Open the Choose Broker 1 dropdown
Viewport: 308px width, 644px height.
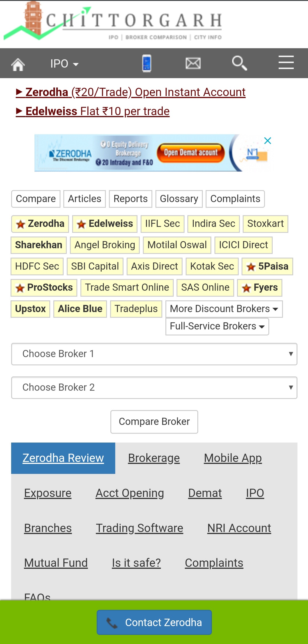[x=154, y=354]
